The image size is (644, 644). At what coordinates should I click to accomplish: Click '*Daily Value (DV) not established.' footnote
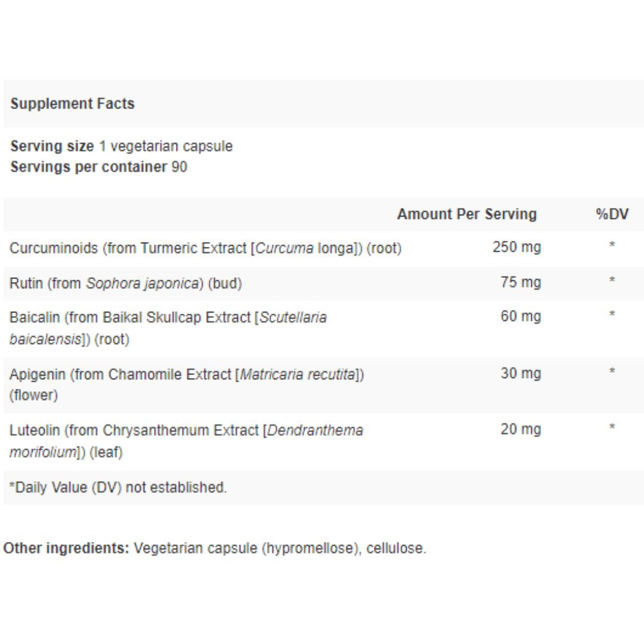[x=118, y=488]
